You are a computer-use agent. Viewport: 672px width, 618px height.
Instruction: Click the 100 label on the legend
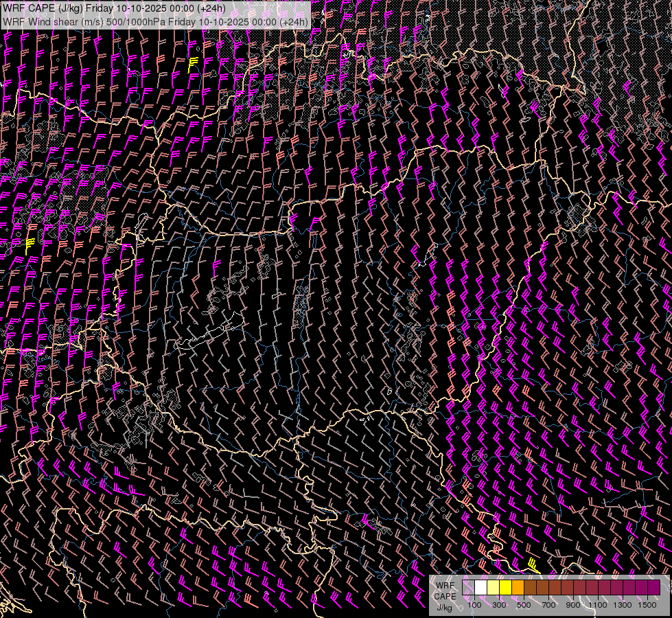pyautogui.click(x=474, y=605)
